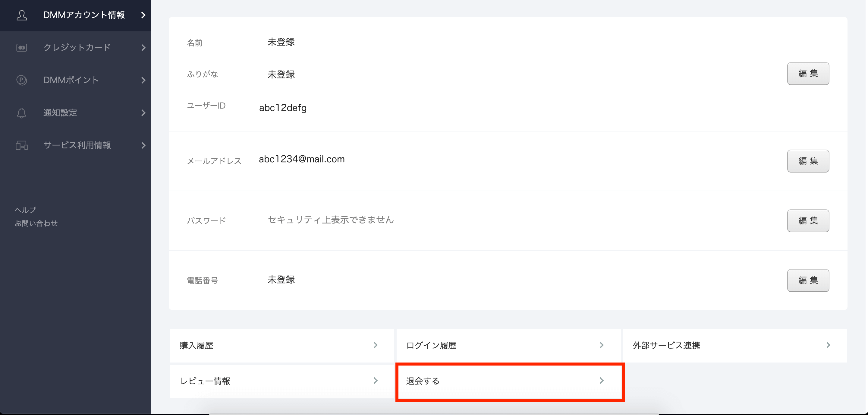Click 編集 beside パスワード
Screen dimensions: 868x415
(808, 220)
